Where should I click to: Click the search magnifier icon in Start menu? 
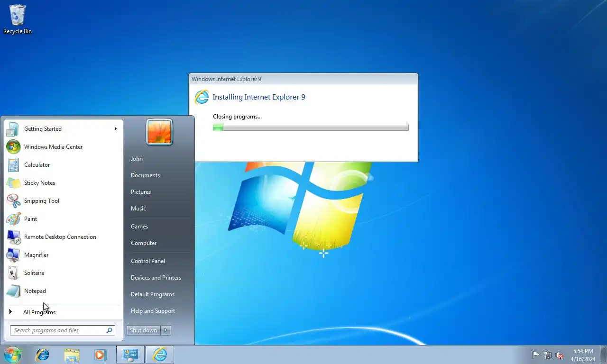pos(109,330)
